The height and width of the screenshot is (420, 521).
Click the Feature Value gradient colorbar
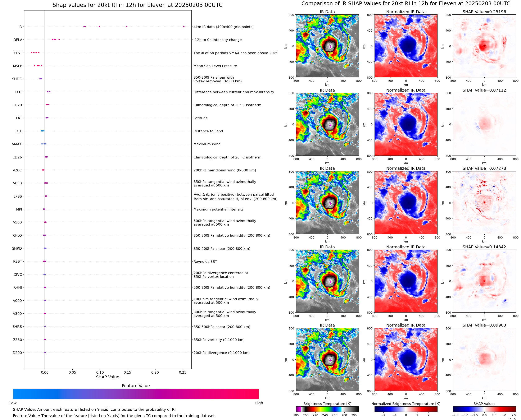136,394
